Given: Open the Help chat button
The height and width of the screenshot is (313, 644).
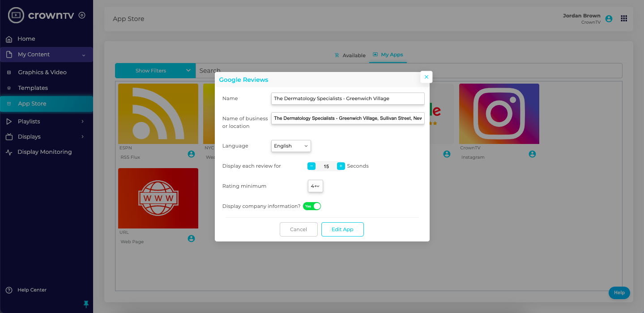Looking at the screenshot, I should (619, 293).
